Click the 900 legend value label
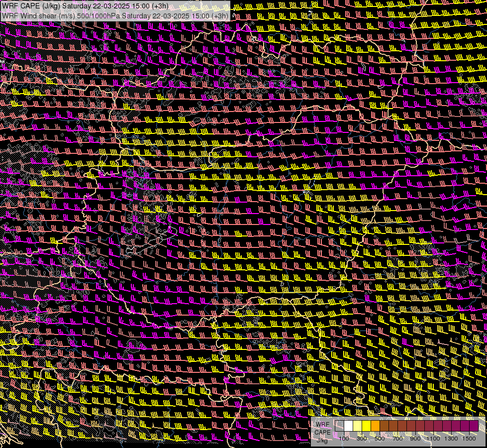Image resolution: width=487 pixels, height=448 pixels. coord(415,439)
